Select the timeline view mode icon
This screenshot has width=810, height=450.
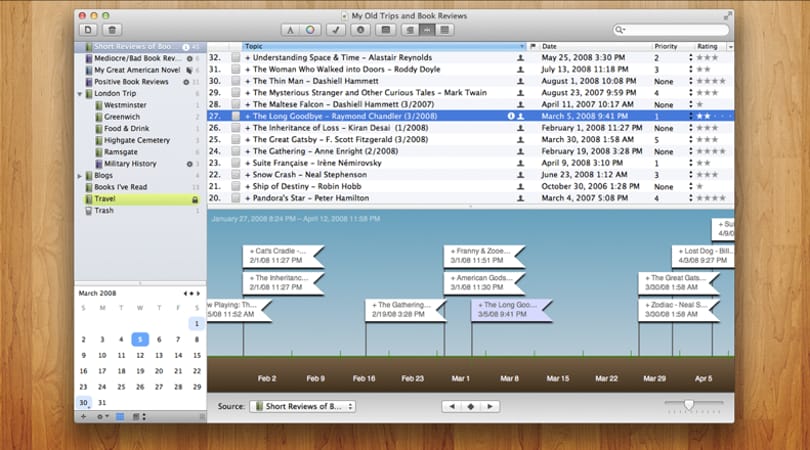[x=427, y=30]
